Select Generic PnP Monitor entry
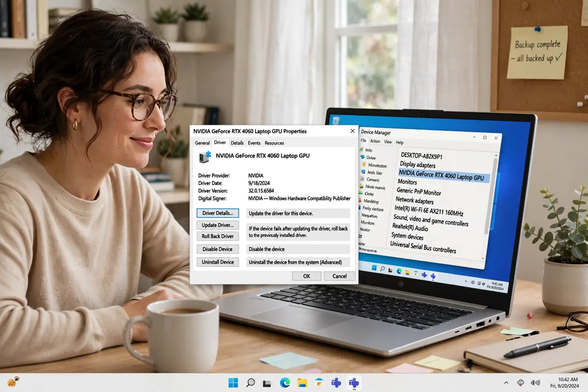The width and height of the screenshot is (588, 392). [419, 191]
